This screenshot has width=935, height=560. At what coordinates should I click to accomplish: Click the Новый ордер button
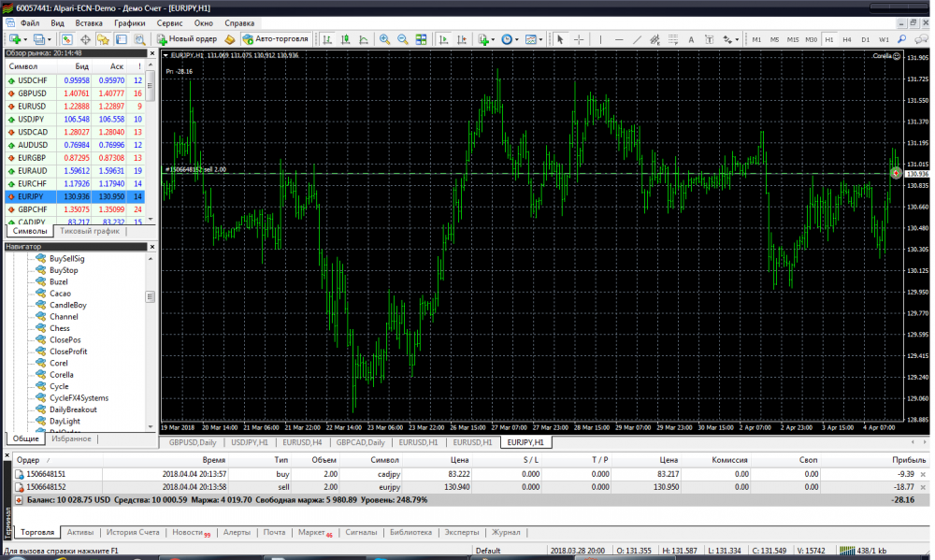(x=187, y=38)
